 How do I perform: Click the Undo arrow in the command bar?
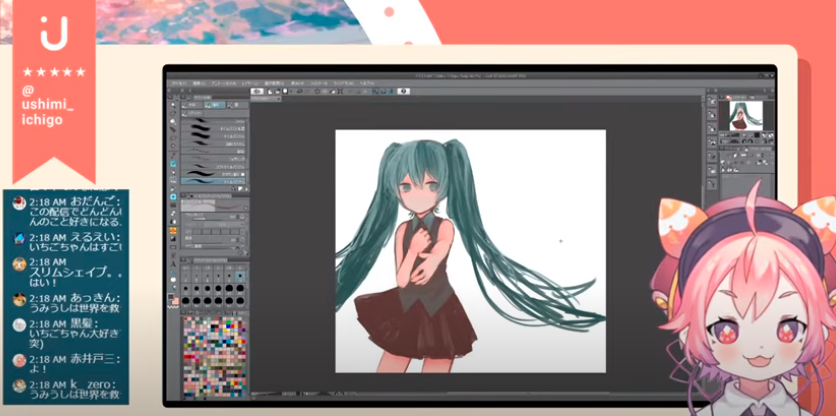click(300, 91)
